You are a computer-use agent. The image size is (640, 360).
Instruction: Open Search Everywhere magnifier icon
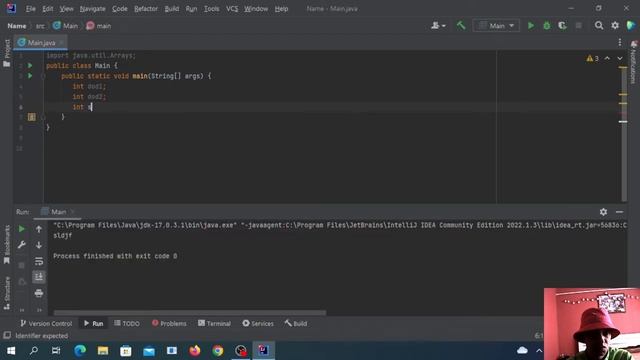pyautogui.click(x=599, y=26)
